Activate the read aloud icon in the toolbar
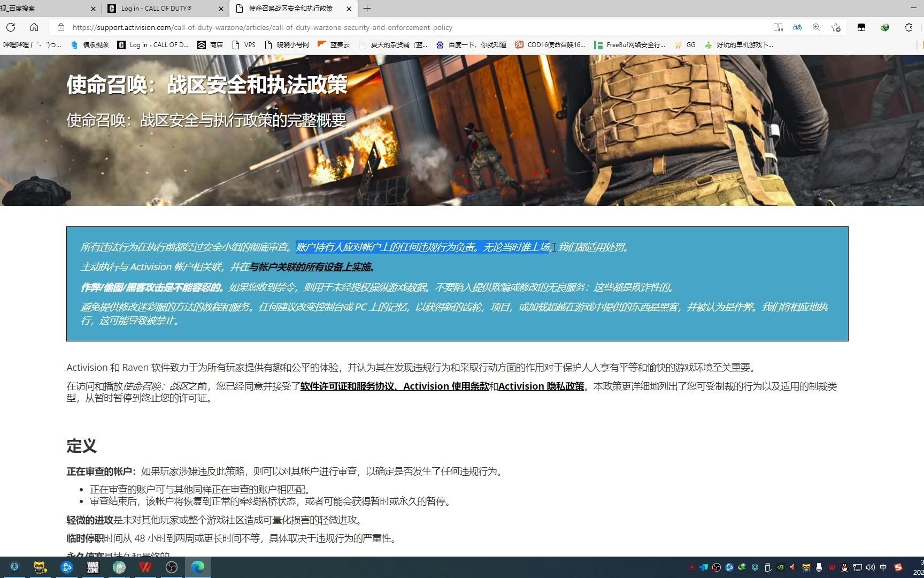The width and height of the screenshot is (924, 578). coord(779,27)
